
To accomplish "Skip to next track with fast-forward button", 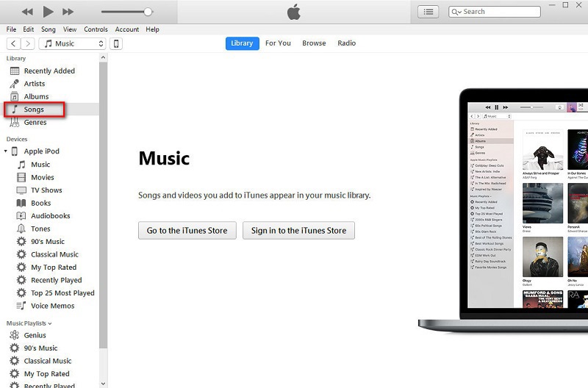I will 68,12.
